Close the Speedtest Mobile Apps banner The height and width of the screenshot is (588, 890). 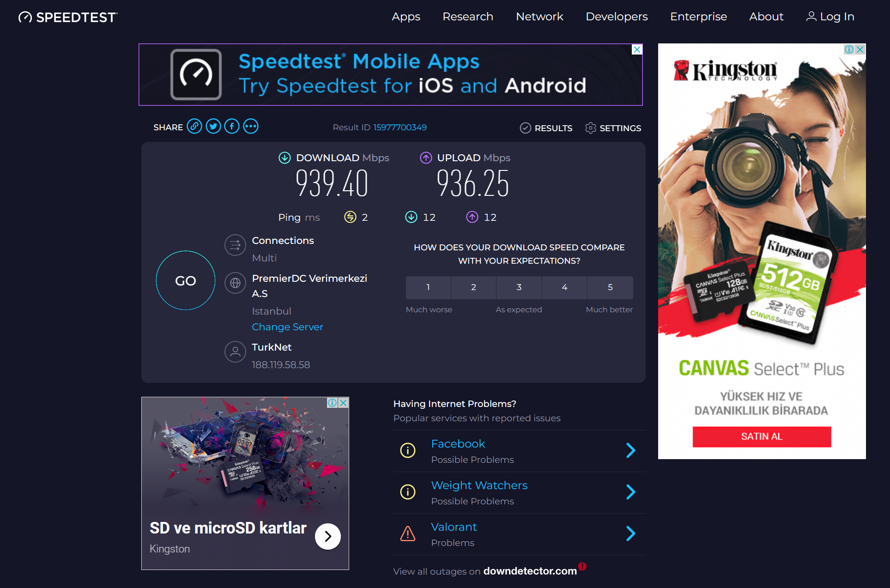pyautogui.click(x=637, y=49)
